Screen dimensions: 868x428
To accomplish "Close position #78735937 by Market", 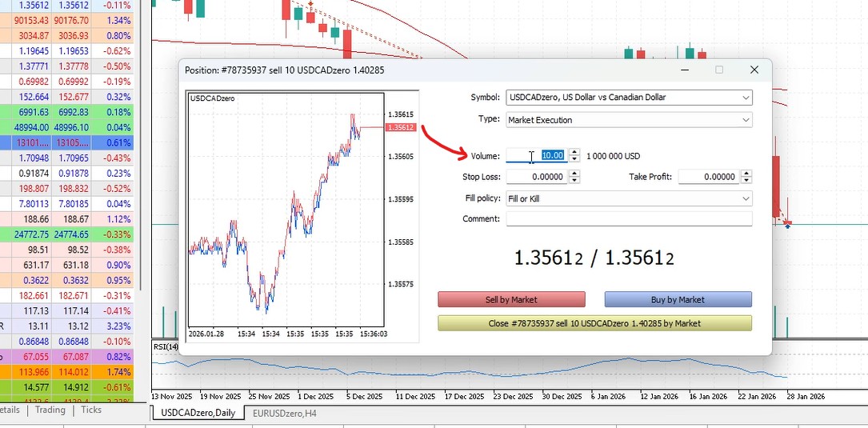I will pos(594,323).
